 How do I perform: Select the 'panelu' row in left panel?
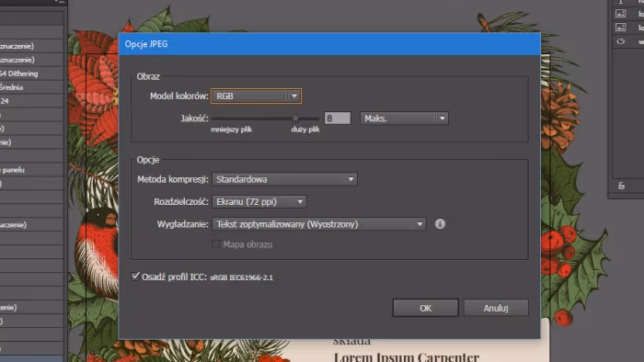tap(31, 170)
